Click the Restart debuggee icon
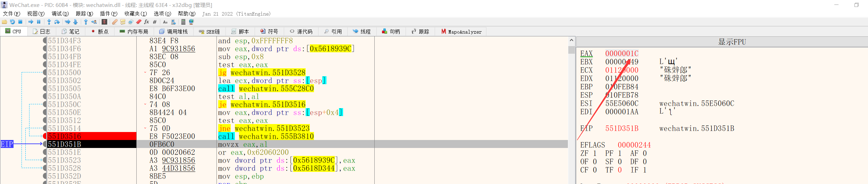The image size is (868, 184). 12,22
